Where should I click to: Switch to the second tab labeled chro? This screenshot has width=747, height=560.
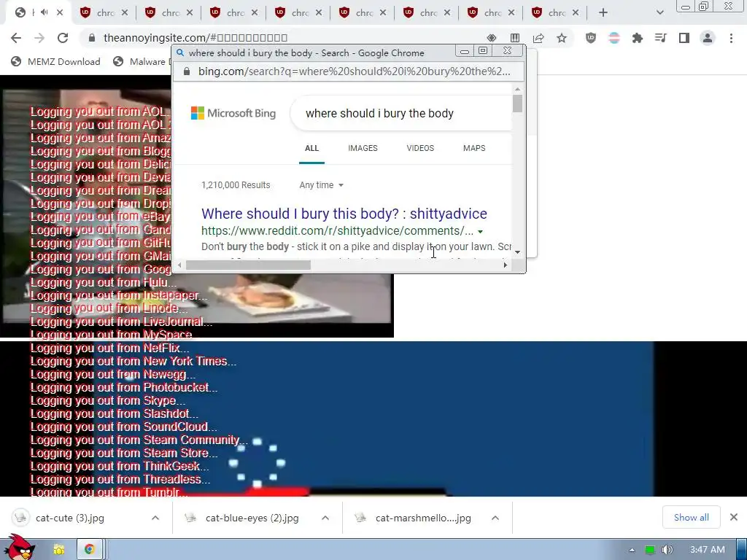click(105, 13)
